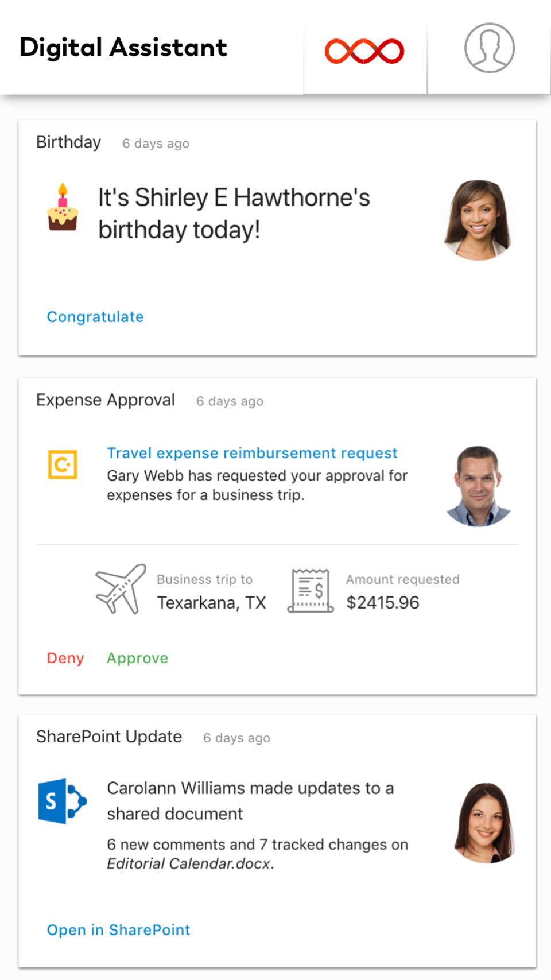551x980 pixels.
Task: Click the Texarkana, TX trip destination
Action: (x=211, y=602)
